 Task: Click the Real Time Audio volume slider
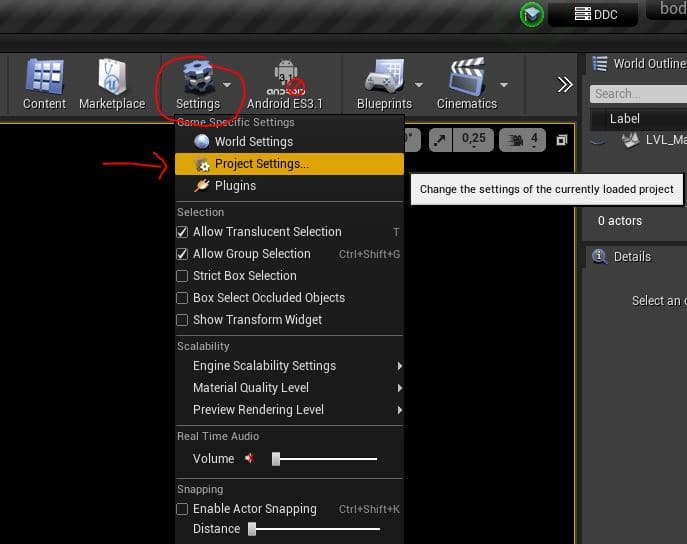click(x=325, y=459)
